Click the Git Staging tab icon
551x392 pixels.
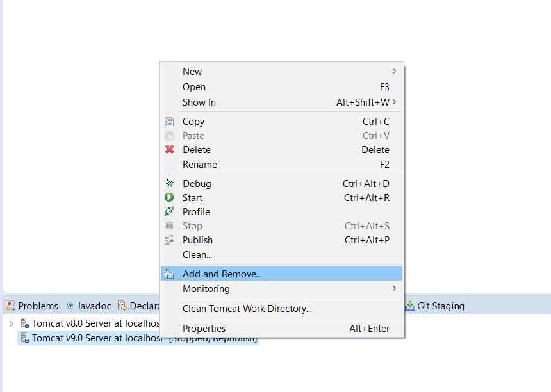[x=409, y=306]
